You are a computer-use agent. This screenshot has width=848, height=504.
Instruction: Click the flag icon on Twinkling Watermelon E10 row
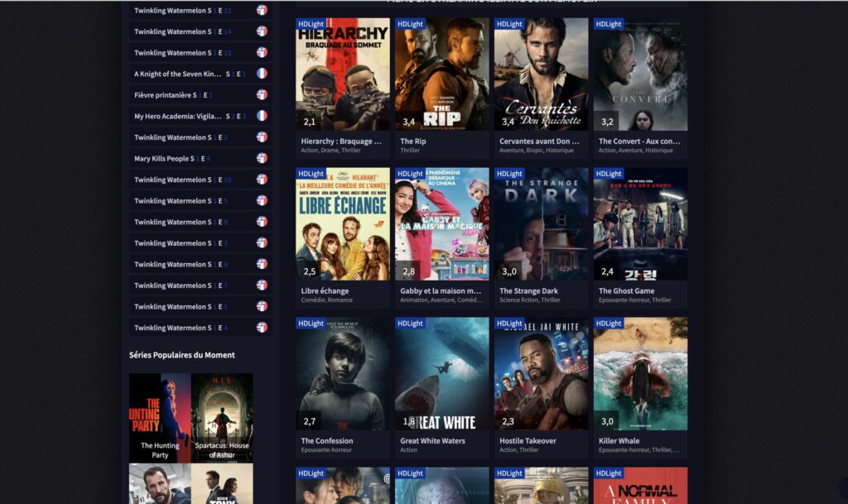(x=262, y=179)
